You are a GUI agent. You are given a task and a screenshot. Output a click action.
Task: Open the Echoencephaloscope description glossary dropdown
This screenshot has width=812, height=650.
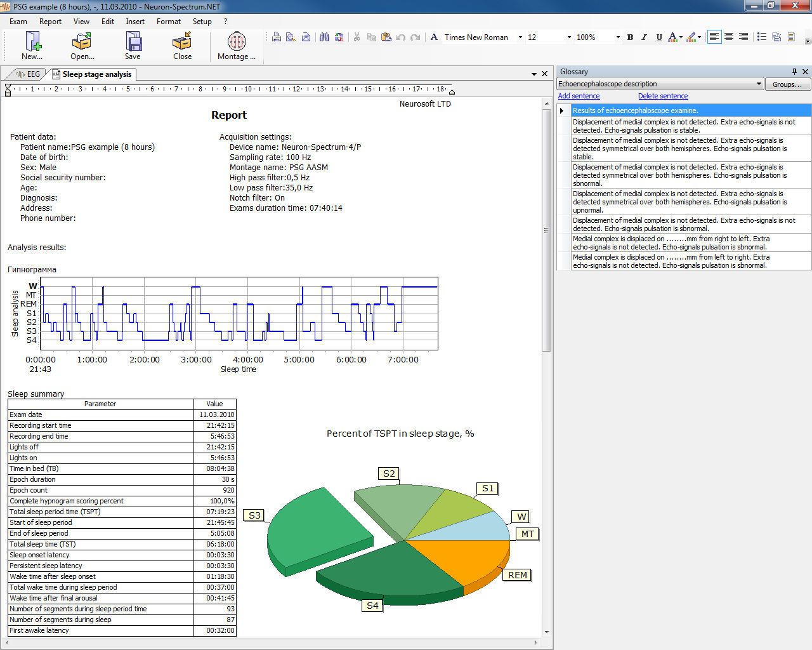758,84
